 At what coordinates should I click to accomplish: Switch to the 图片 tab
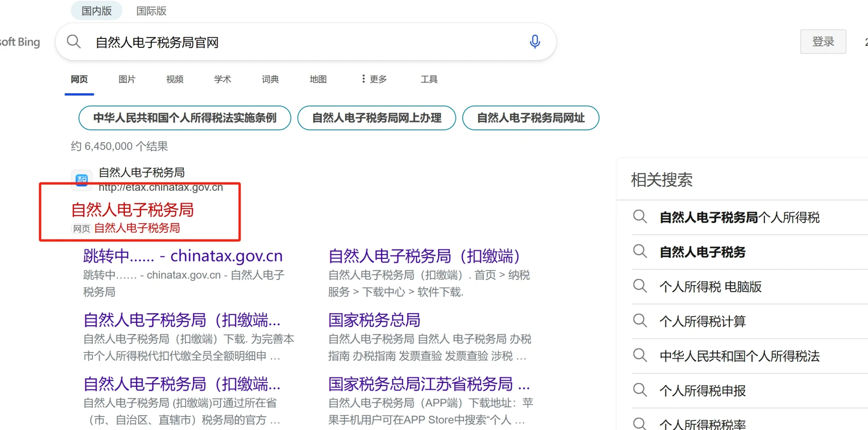pyautogui.click(x=127, y=79)
